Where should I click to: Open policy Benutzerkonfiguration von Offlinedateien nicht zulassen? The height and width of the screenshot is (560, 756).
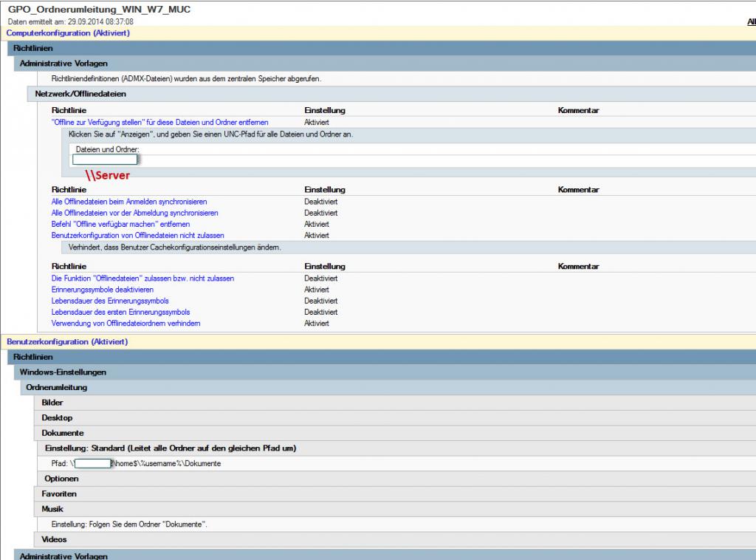[x=138, y=236]
